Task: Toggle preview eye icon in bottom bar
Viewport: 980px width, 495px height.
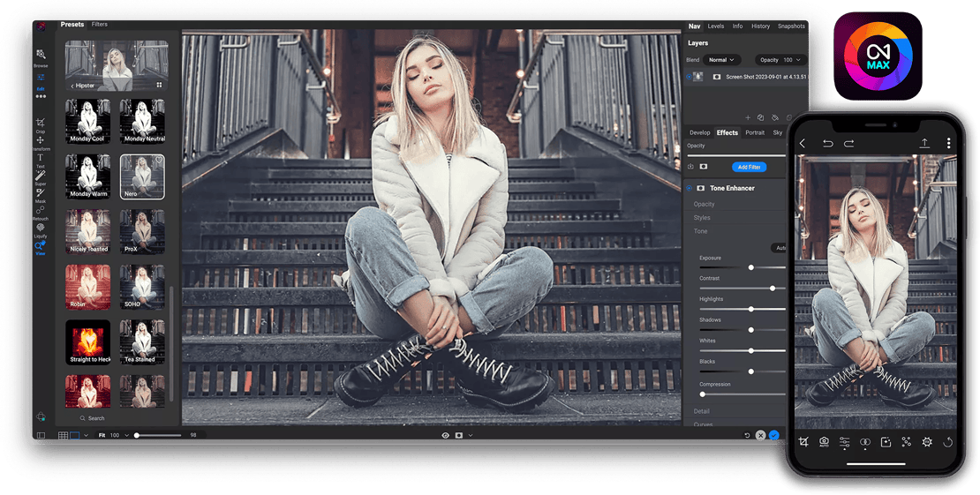Action: pyautogui.click(x=445, y=435)
